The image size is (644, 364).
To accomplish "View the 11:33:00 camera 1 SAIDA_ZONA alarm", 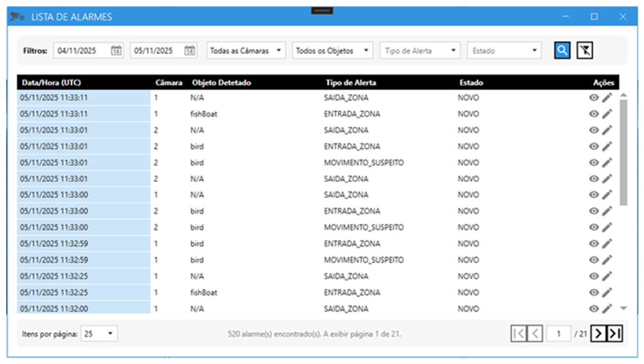I will [594, 195].
